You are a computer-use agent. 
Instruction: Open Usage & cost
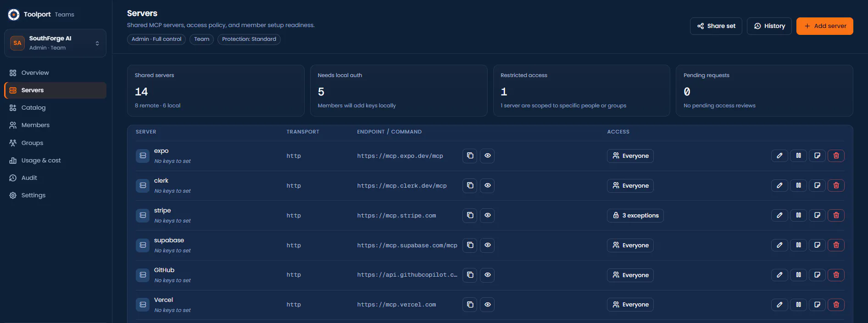[55, 161]
